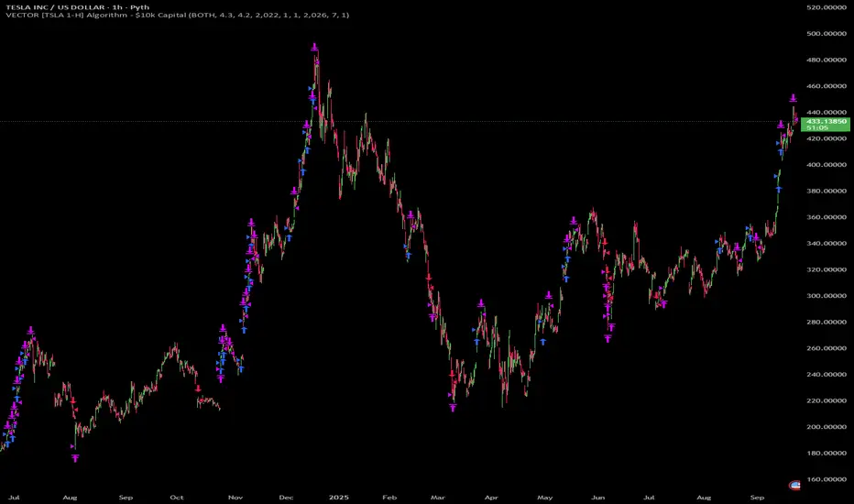Click the magenta marker above the latest September high
The height and width of the screenshot is (504, 854).
coord(793,98)
